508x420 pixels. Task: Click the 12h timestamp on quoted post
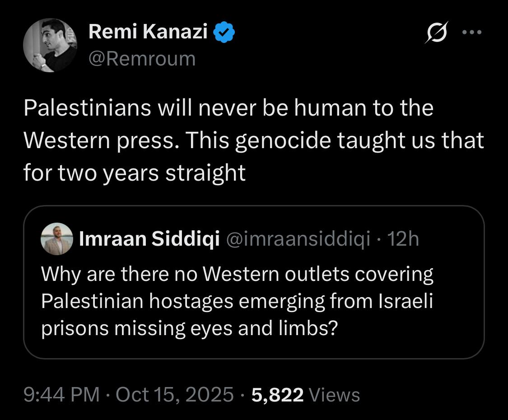404,239
